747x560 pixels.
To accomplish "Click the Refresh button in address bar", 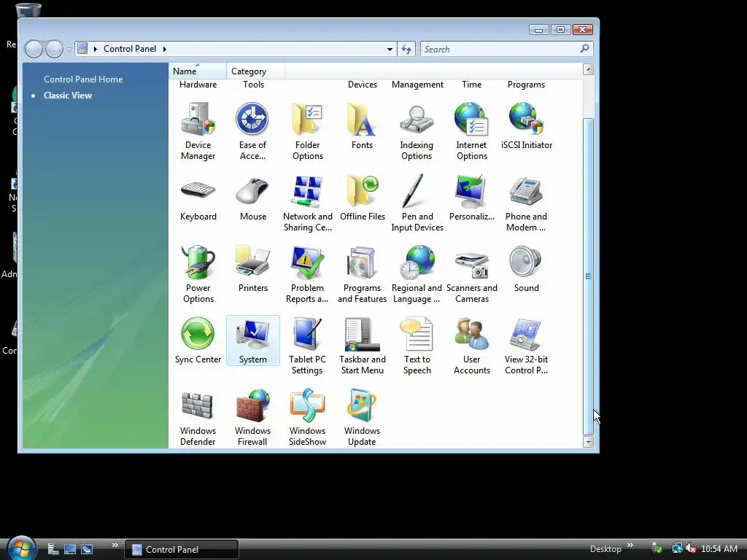I will (406, 49).
